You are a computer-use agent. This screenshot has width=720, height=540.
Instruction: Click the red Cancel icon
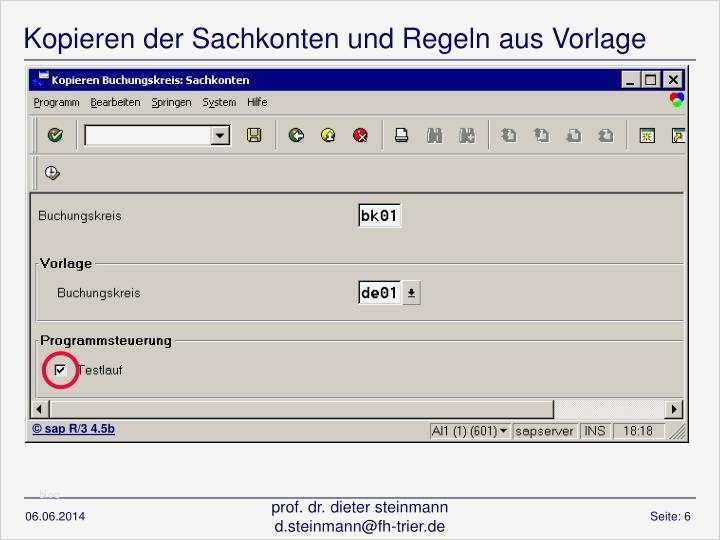click(360, 135)
